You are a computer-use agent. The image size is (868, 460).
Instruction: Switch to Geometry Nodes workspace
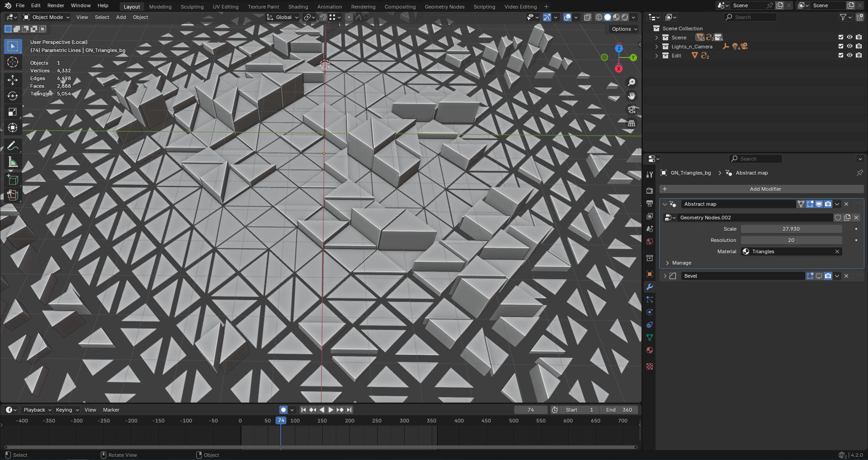444,7
